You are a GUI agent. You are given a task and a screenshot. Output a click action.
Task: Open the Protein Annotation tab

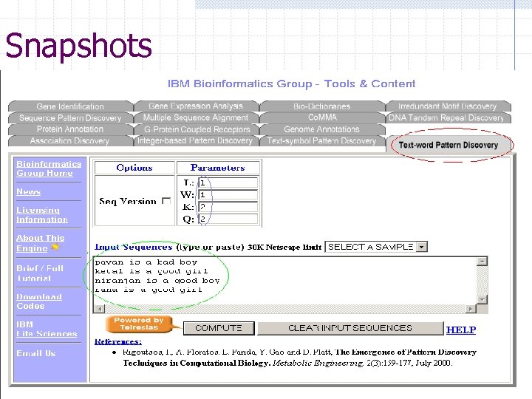coord(70,129)
